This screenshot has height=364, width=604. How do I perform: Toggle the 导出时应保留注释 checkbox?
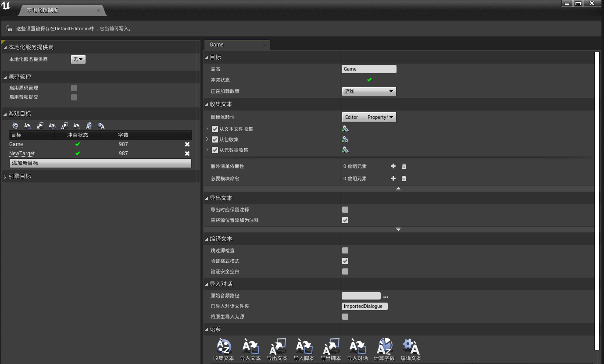345,210
